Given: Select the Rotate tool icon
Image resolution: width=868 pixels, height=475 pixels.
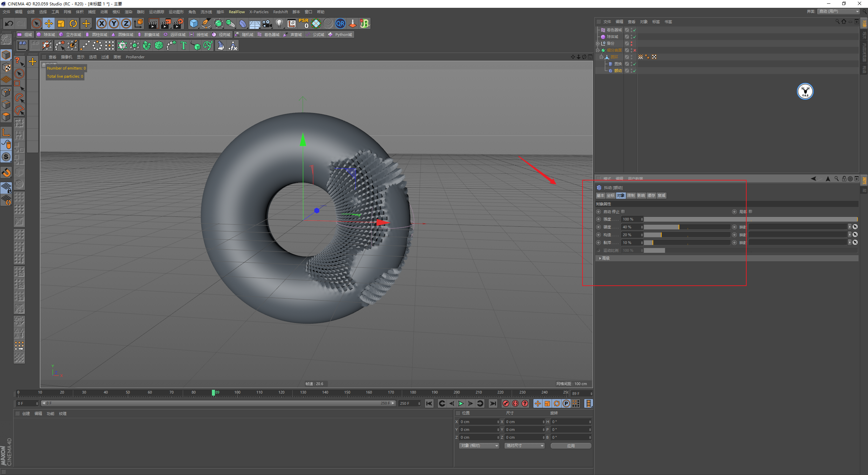Looking at the screenshot, I should (73, 23).
